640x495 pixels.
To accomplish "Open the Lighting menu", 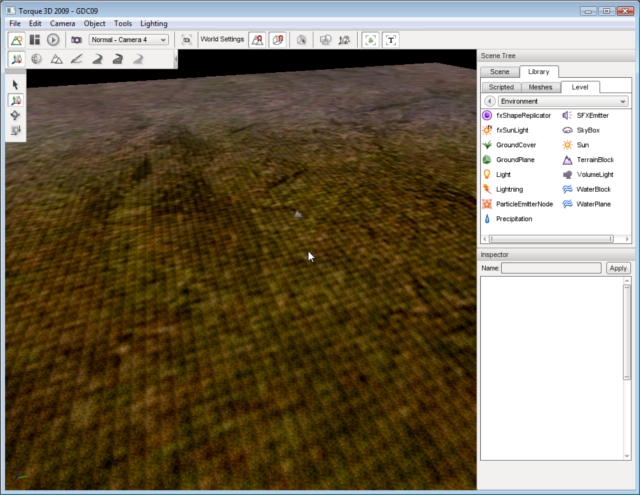I will pos(154,22).
